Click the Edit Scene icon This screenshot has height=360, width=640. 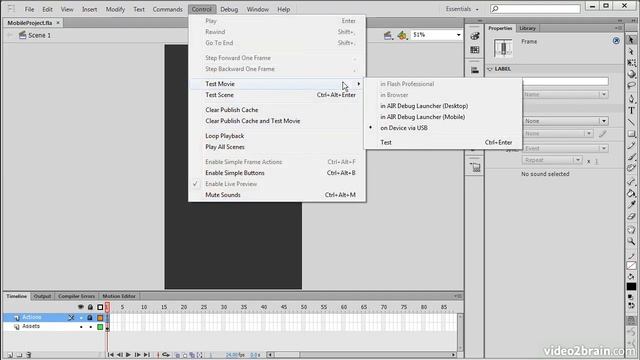388,36
